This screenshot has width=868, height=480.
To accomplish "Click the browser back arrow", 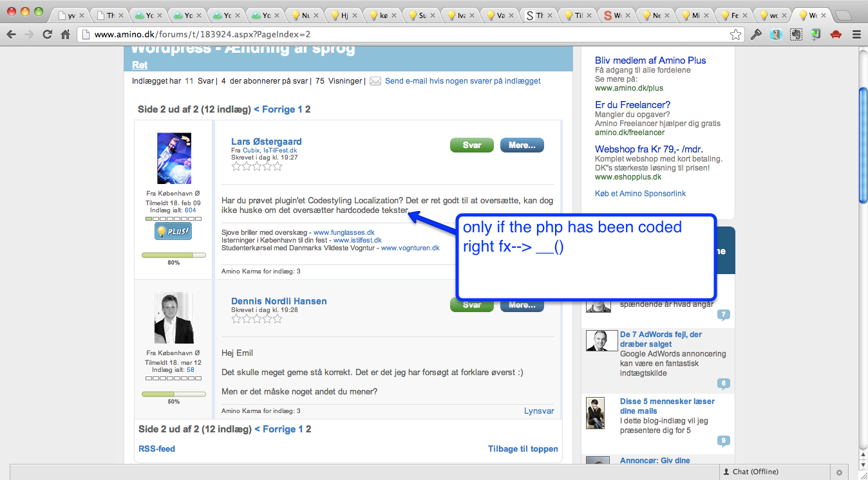I will click(x=11, y=35).
